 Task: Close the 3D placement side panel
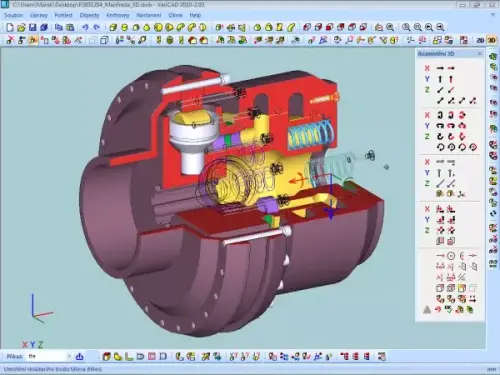point(480,54)
